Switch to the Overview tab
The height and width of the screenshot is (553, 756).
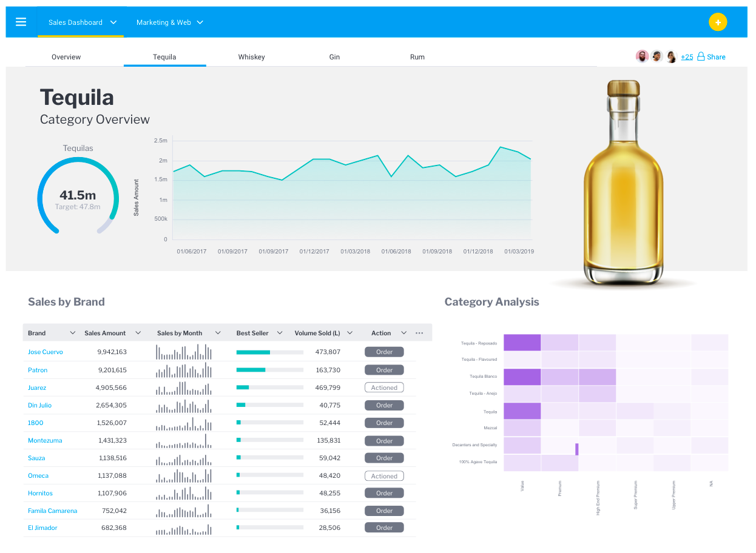click(x=66, y=57)
